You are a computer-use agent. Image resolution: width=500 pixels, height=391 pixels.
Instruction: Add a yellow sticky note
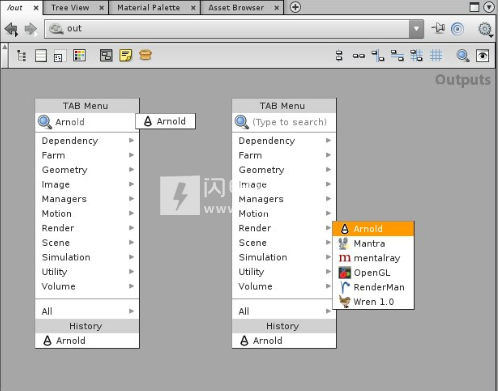point(126,55)
